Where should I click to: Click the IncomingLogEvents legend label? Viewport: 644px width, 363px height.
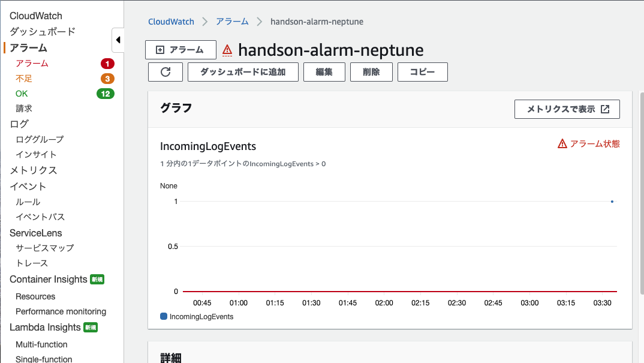[201, 317]
